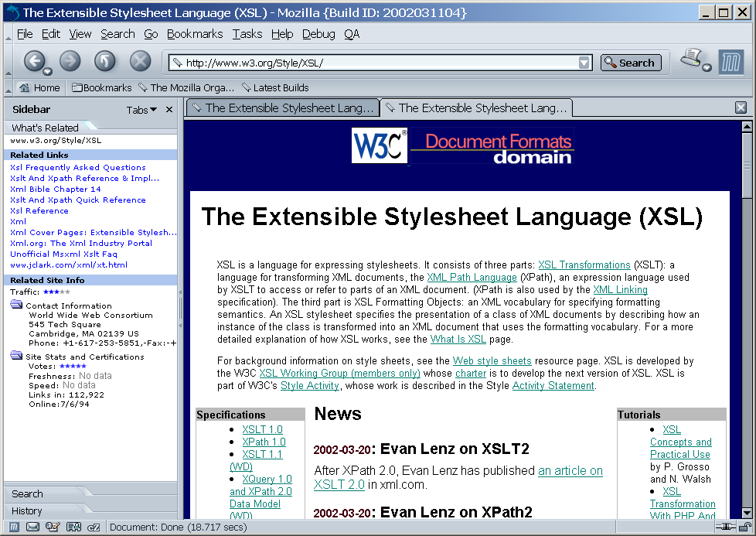756x536 pixels.
Task: Open the Web style sheets link
Action: tap(492, 361)
